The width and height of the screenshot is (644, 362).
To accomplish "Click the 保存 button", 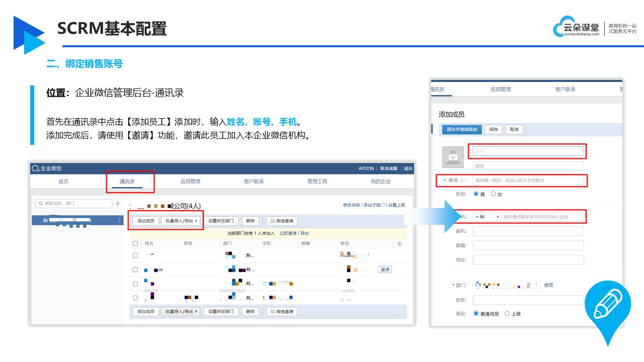I will click(x=494, y=129).
